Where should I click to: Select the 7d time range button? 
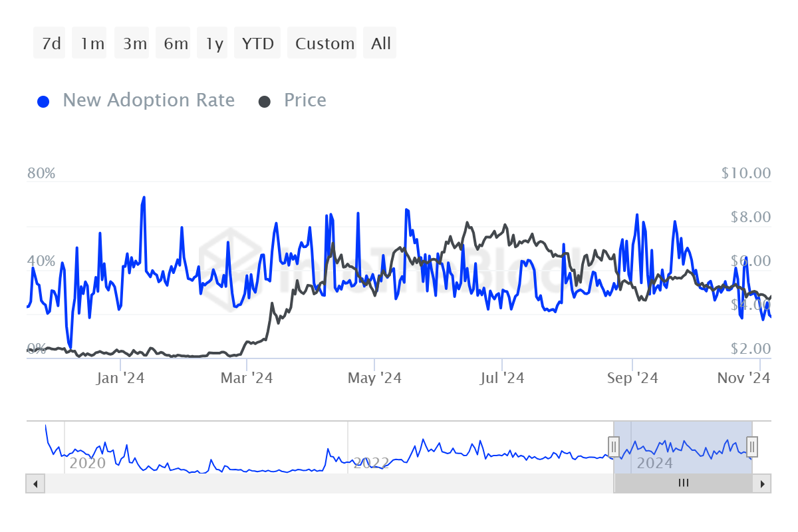pos(51,44)
